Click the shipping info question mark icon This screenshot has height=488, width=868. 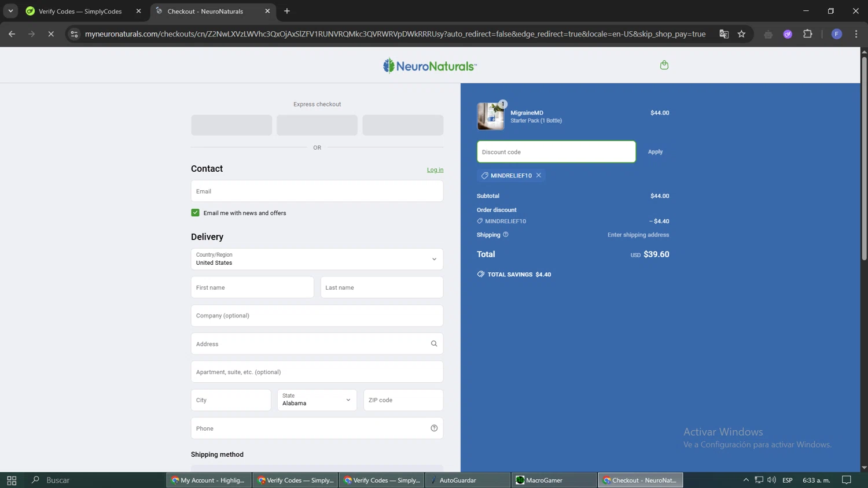click(506, 235)
